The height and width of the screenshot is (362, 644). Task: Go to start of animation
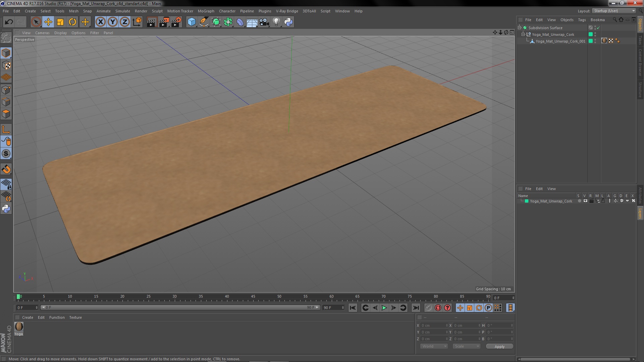click(x=353, y=308)
